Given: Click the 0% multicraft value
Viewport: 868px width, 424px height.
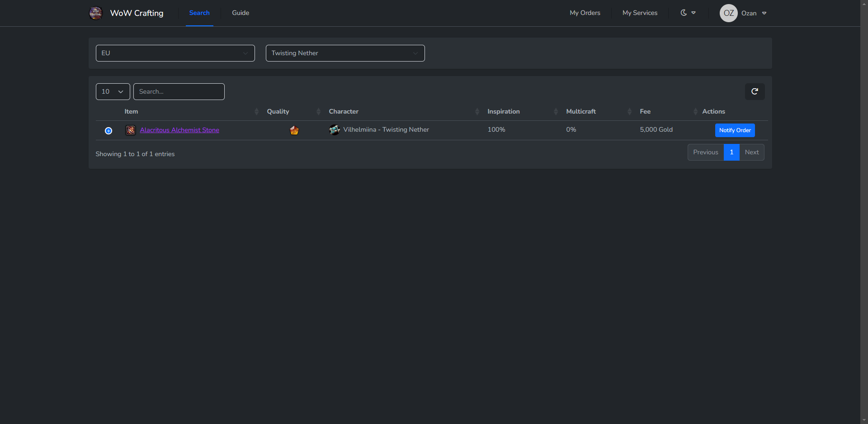Looking at the screenshot, I should [571, 129].
